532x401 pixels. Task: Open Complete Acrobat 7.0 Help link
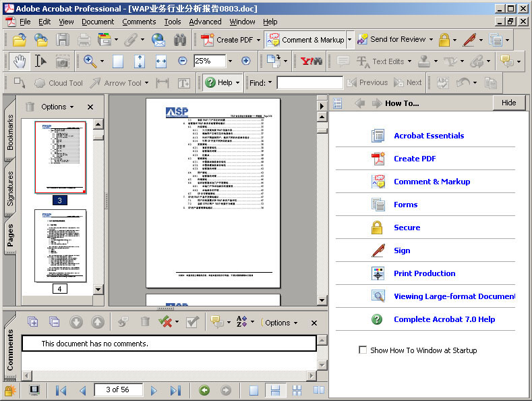(444, 319)
